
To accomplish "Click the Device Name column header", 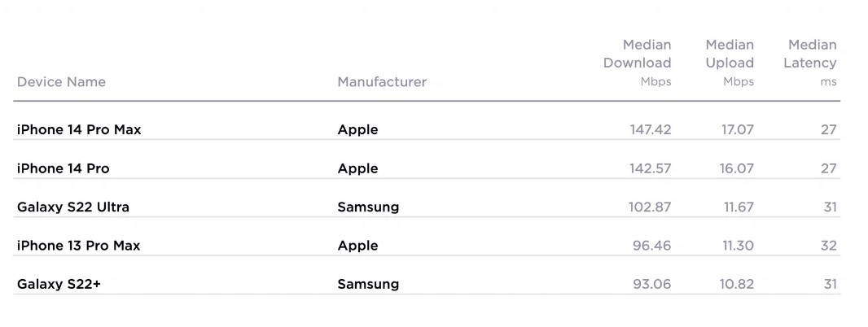I will pyautogui.click(x=61, y=82).
